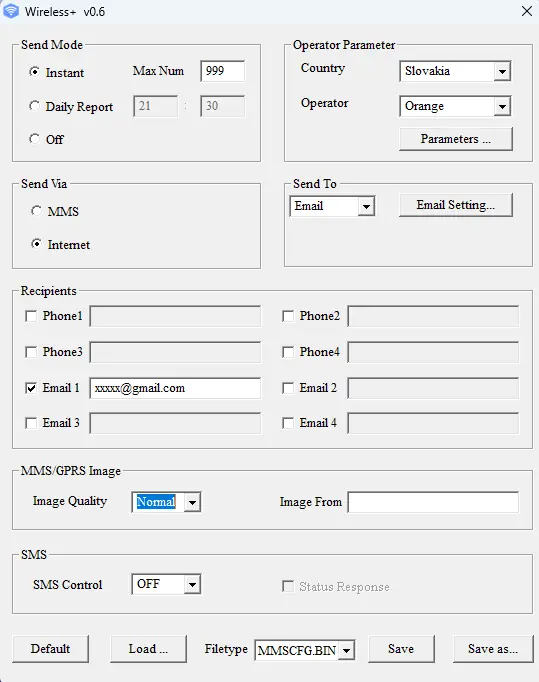Viewport: 539px width, 682px height.
Task: Open the operator Parameters dialog
Action: point(455,139)
